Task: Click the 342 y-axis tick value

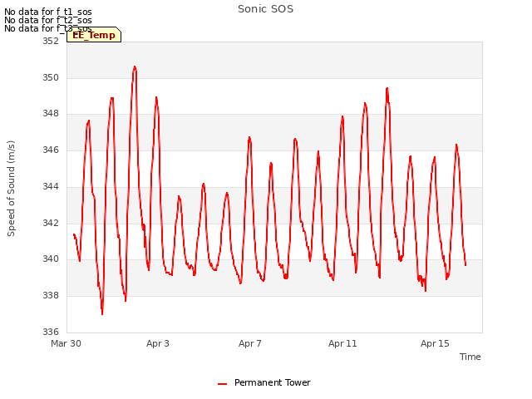Action: [x=51, y=223]
